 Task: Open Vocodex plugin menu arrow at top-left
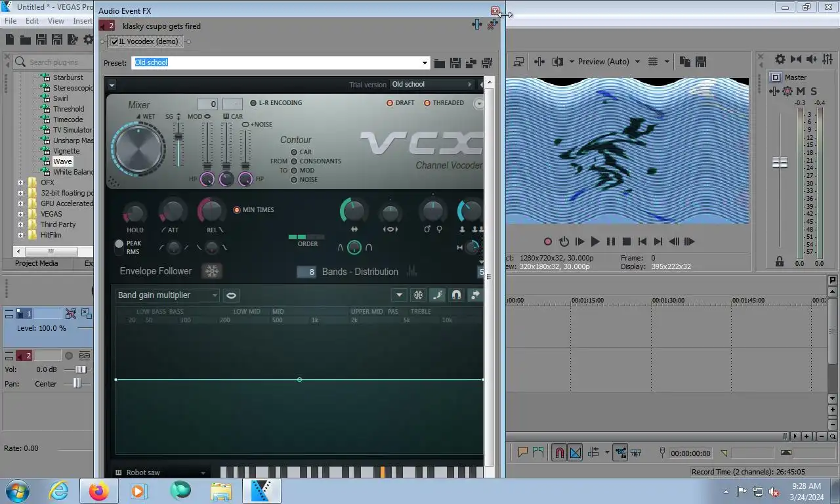click(112, 85)
